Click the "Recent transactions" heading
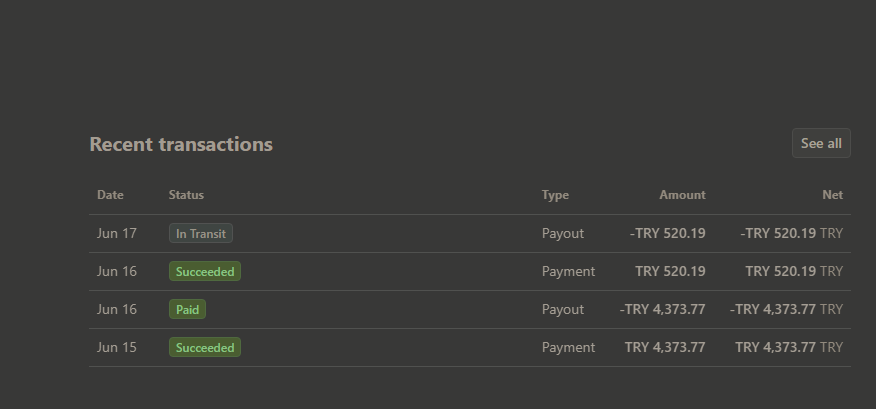The image size is (876, 409). click(181, 144)
